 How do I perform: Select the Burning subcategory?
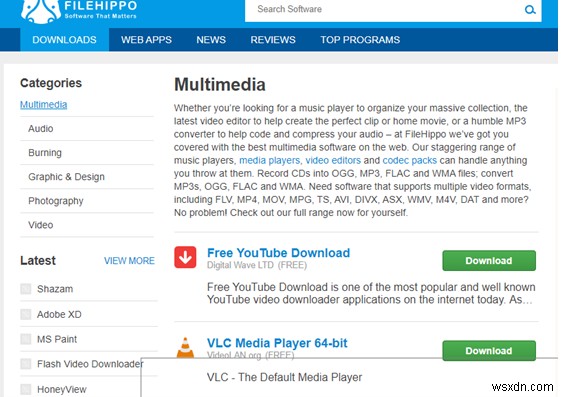[x=45, y=153]
